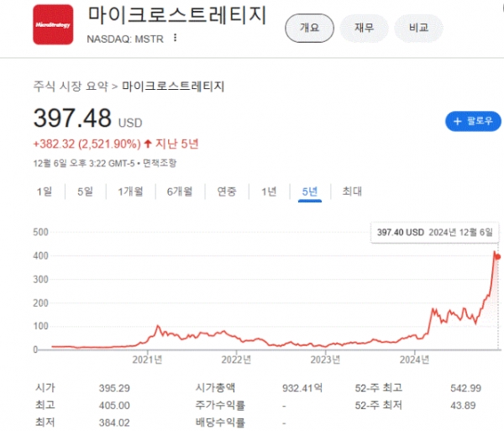Viewport: 504px width, 431px height.
Task: Click the MicroStrategy red logo icon
Action: point(53,24)
